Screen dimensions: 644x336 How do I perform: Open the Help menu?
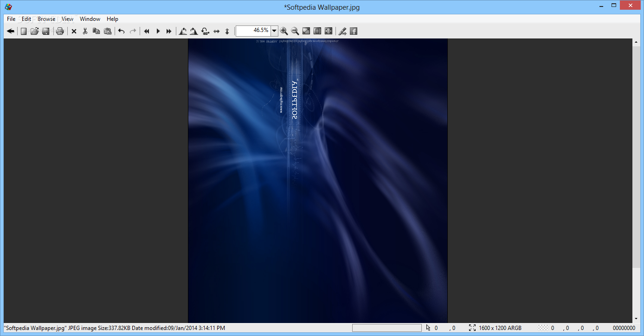click(x=112, y=19)
